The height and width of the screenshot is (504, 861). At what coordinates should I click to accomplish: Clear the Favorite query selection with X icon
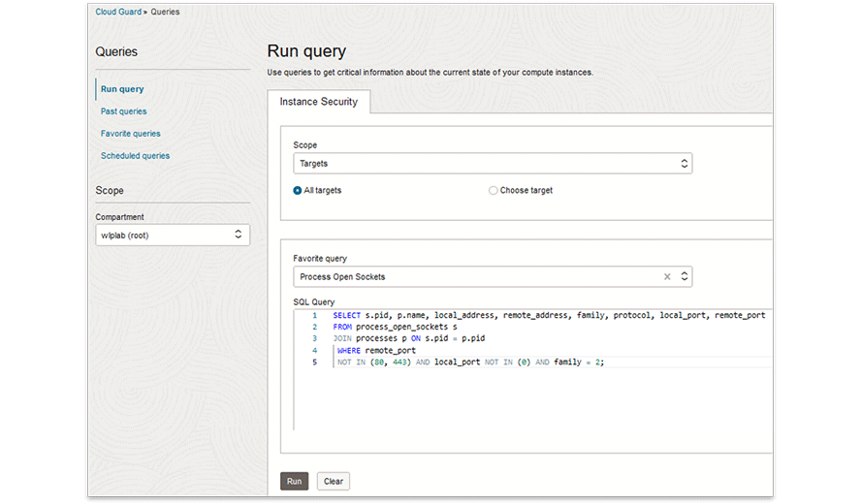click(x=667, y=277)
